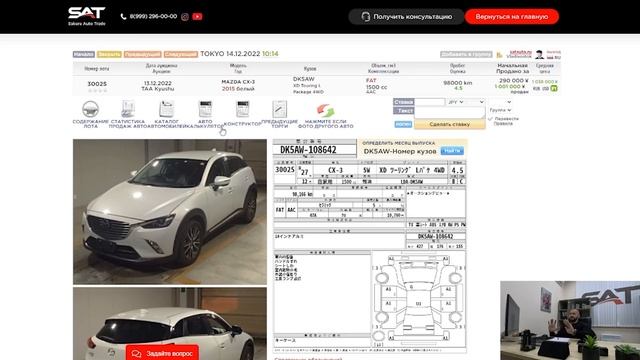
Task: Open the Правила link
Action: point(502,124)
